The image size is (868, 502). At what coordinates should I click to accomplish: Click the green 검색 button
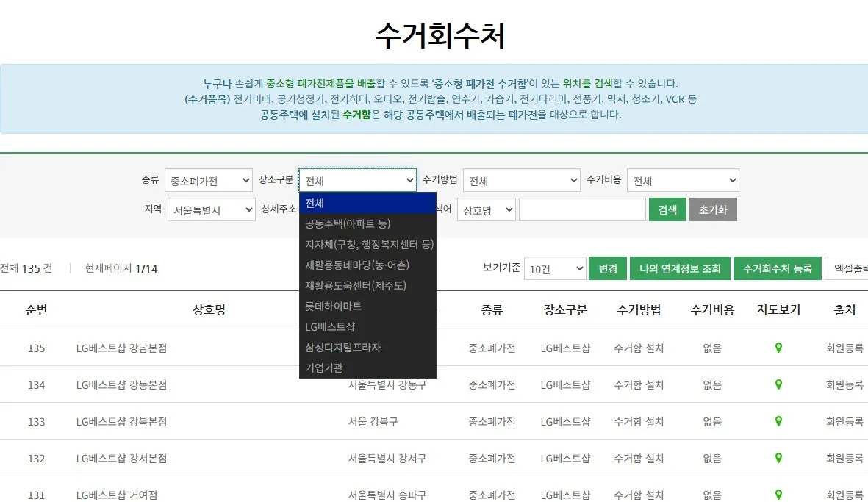point(667,209)
